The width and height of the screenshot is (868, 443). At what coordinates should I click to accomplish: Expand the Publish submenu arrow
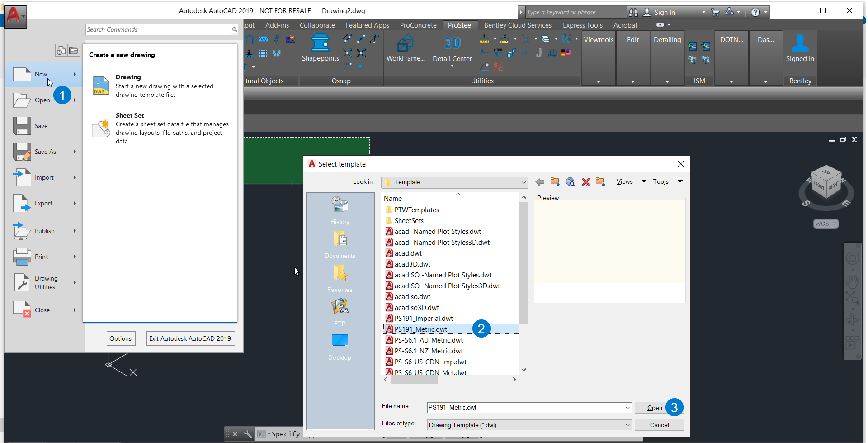point(75,231)
